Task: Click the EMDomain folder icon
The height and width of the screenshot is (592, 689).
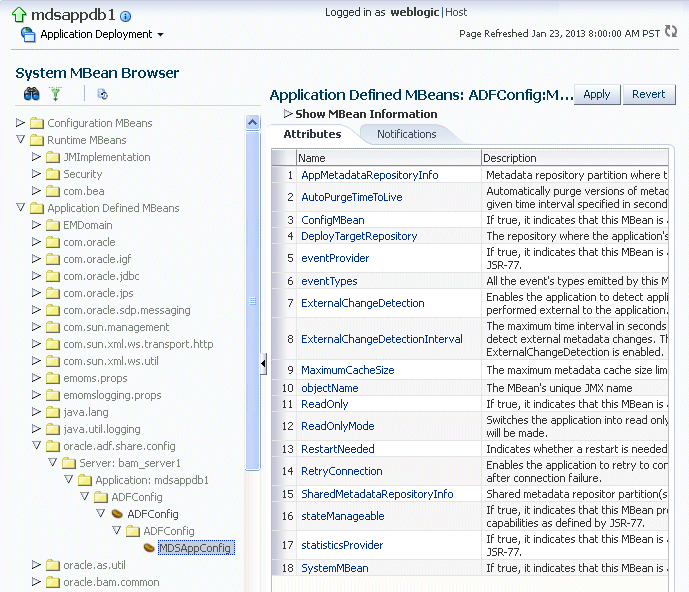Action: 53,225
